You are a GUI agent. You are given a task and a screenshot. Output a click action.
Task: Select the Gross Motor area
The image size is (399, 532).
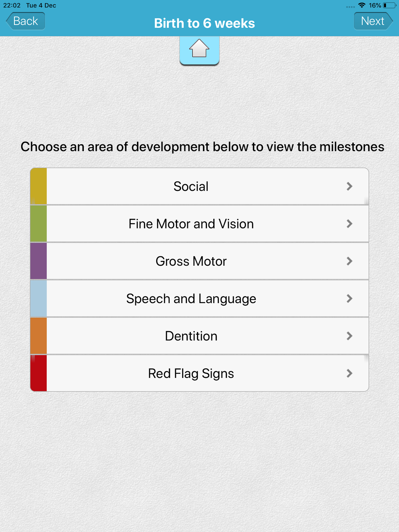(x=191, y=261)
